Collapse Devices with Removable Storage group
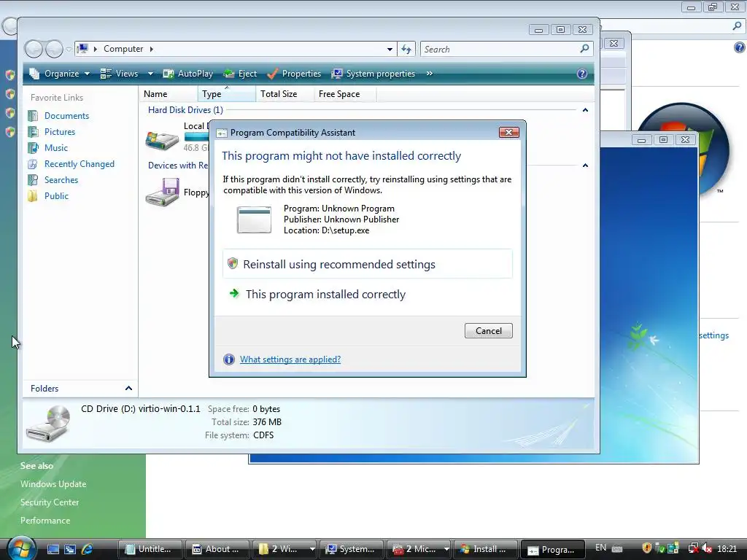This screenshot has width=747, height=560. tap(585, 166)
